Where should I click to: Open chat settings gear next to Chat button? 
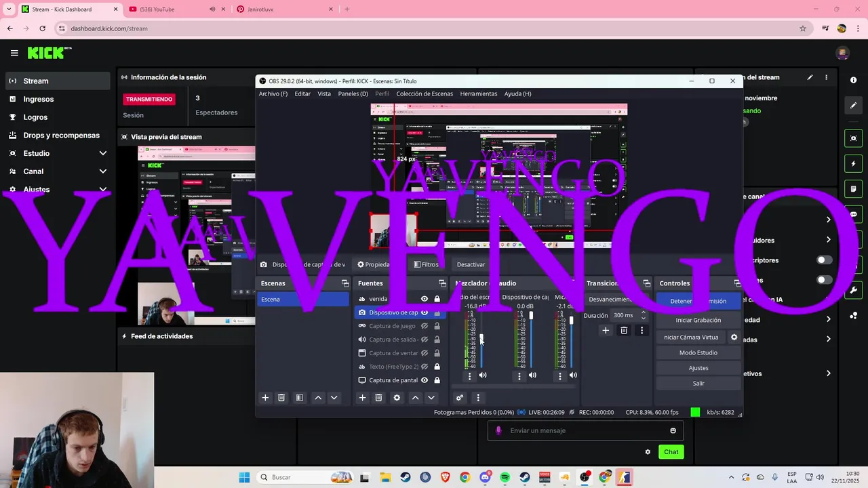648,452
